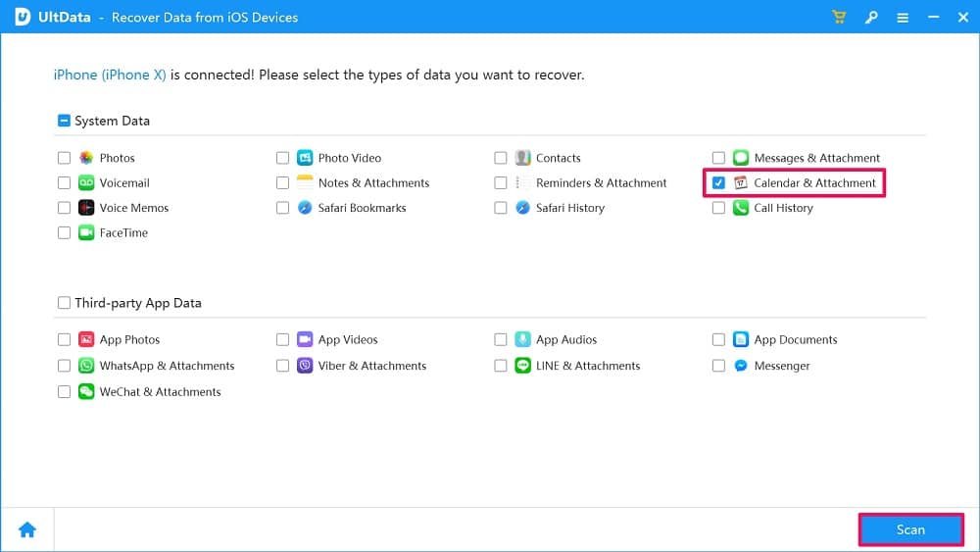Go to home via the house icon
This screenshot has height=552, width=980.
(27, 529)
